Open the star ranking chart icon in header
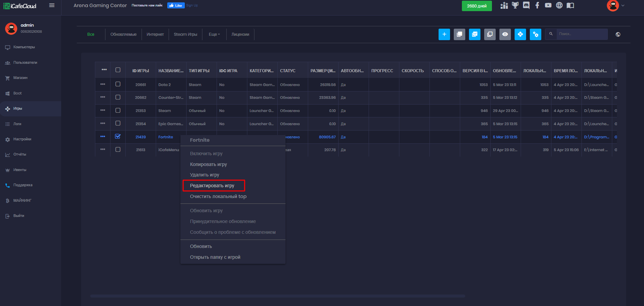 pos(504,5)
